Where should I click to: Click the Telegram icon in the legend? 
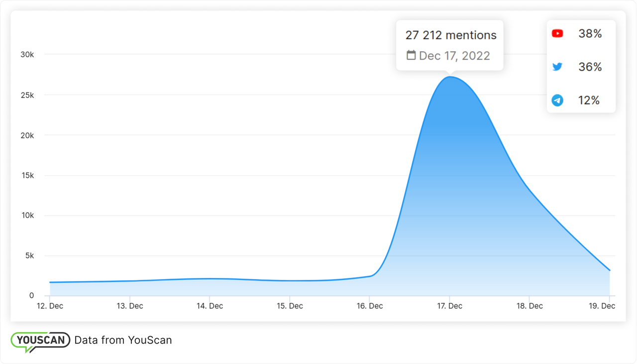coord(557,100)
